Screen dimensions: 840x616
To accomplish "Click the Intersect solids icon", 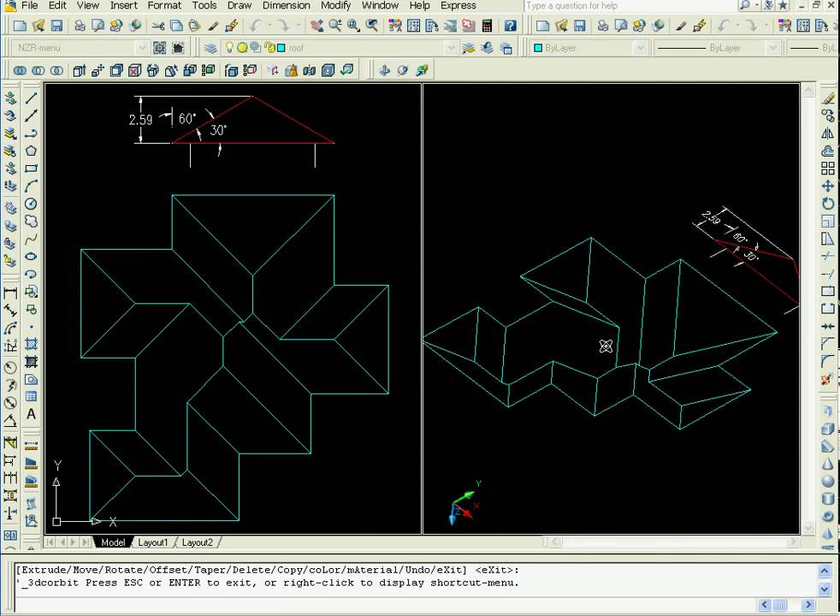I will click(x=56, y=70).
